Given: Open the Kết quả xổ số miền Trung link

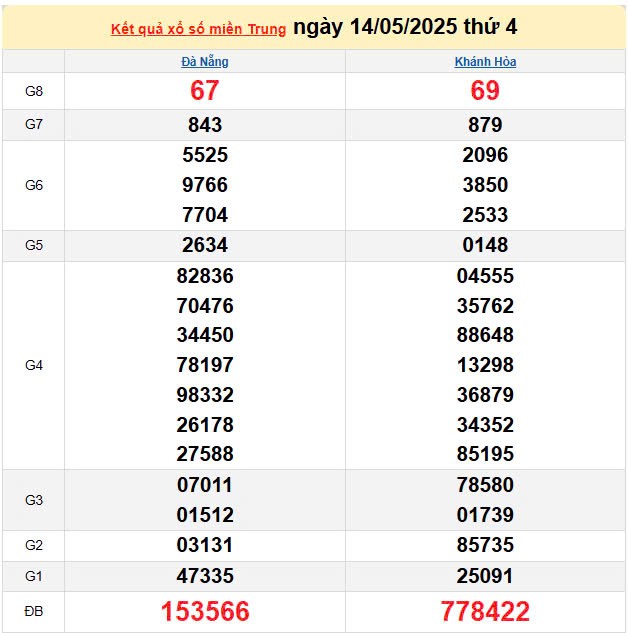Looking at the screenshot, I should point(198,29).
